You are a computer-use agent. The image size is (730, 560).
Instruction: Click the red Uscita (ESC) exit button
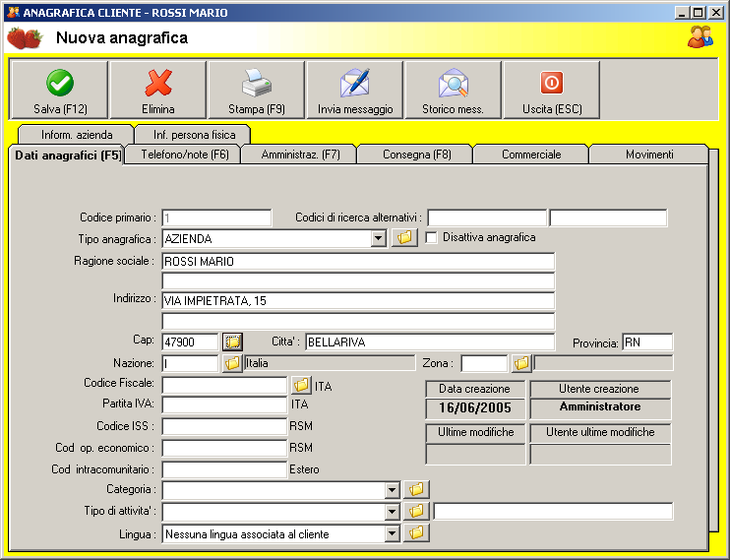click(x=552, y=90)
